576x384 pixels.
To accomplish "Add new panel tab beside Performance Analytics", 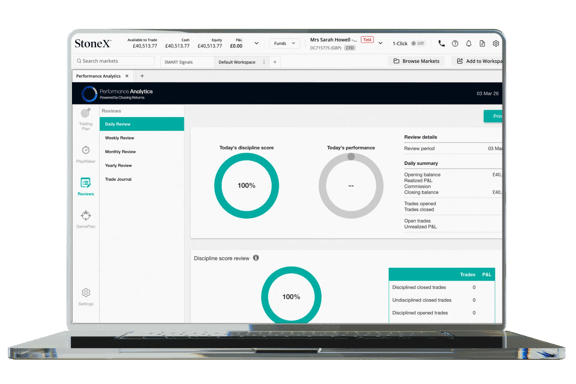I will 142,76.
